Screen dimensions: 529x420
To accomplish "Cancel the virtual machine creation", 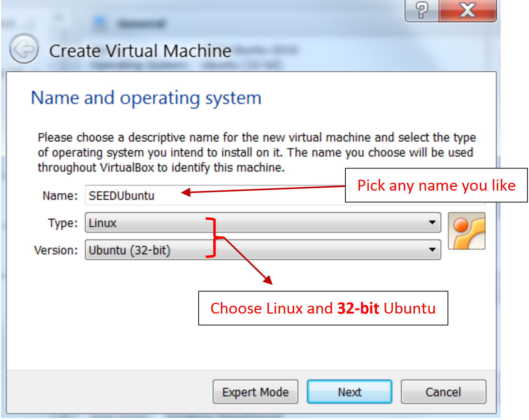I will pos(443,392).
